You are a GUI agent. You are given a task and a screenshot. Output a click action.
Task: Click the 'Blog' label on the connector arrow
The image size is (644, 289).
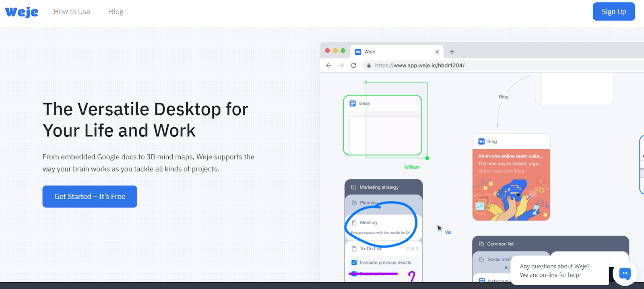pos(504,97)
